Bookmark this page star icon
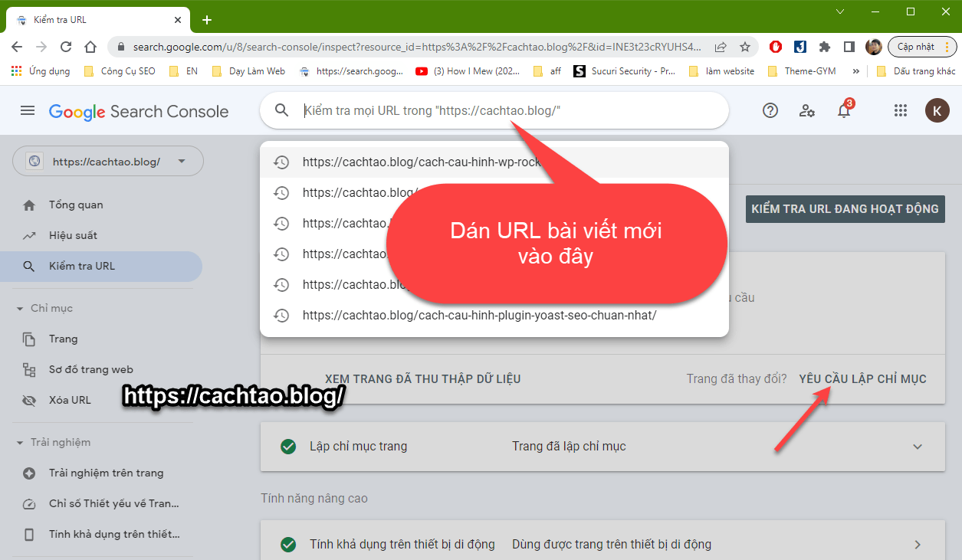The width and height of the screenshot is (962, 560). 745,47
